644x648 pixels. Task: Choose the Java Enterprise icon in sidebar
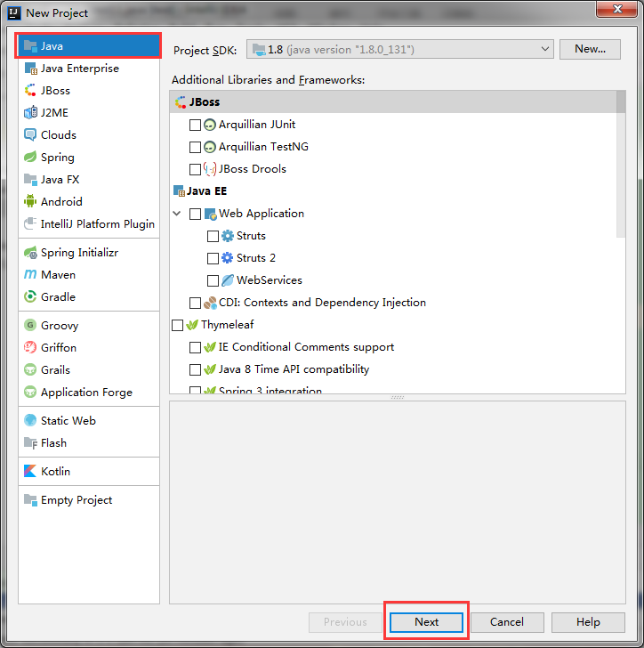point(30,69)
